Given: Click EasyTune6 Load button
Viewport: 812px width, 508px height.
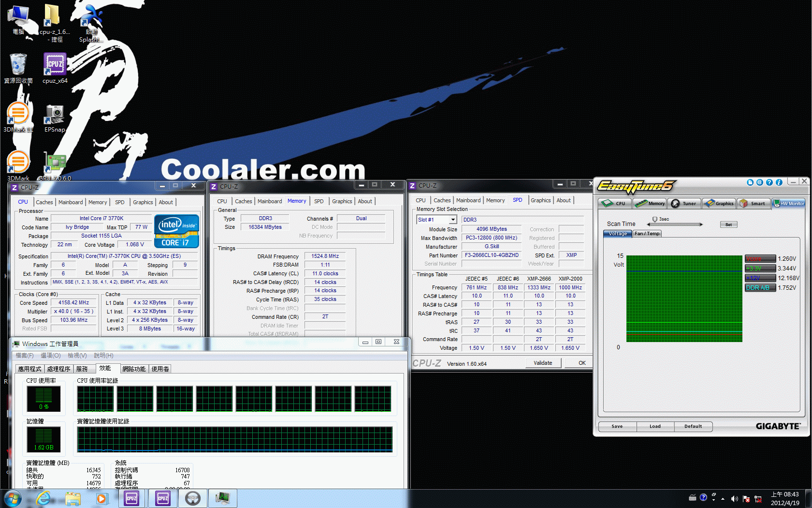Looking at the screenshot, I should tap(655, 426).
